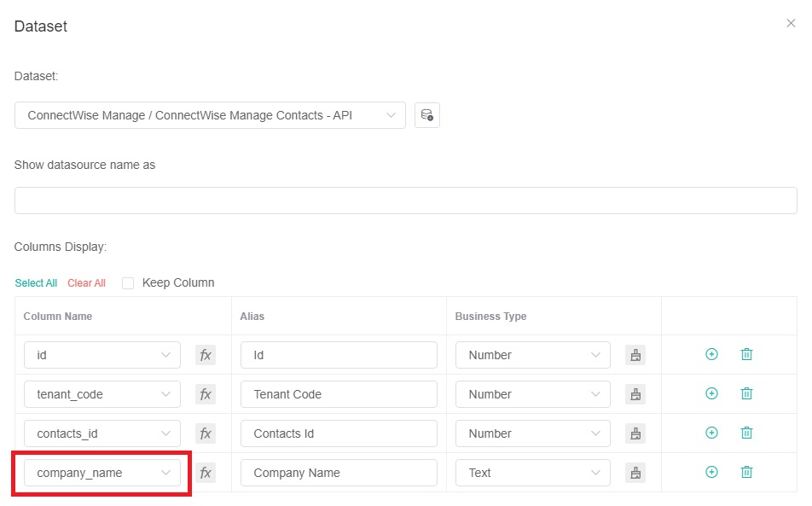The height and width of the screenshot is (506, 812).
Task: Add a column after the tenant_code row
Action: 710,393
